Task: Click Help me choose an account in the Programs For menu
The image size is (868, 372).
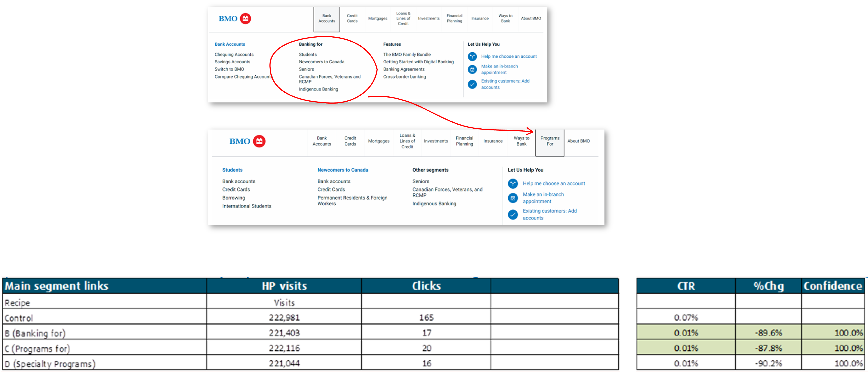Action: click(554, 183)
